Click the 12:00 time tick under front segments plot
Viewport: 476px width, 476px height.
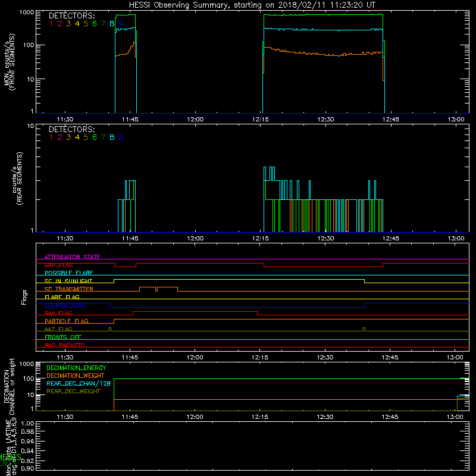pos(195,120)
